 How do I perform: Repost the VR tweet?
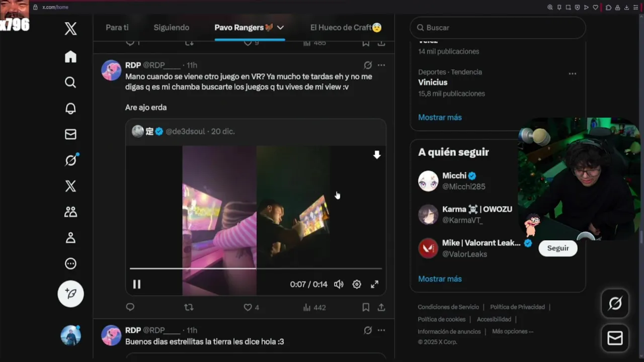(189, 307)
